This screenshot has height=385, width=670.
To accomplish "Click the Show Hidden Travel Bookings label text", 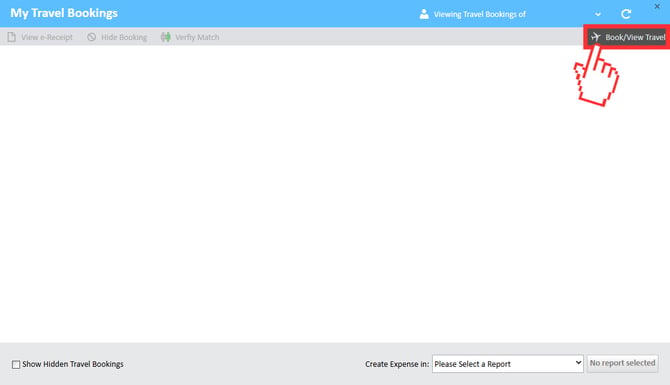I will (73, 364).
